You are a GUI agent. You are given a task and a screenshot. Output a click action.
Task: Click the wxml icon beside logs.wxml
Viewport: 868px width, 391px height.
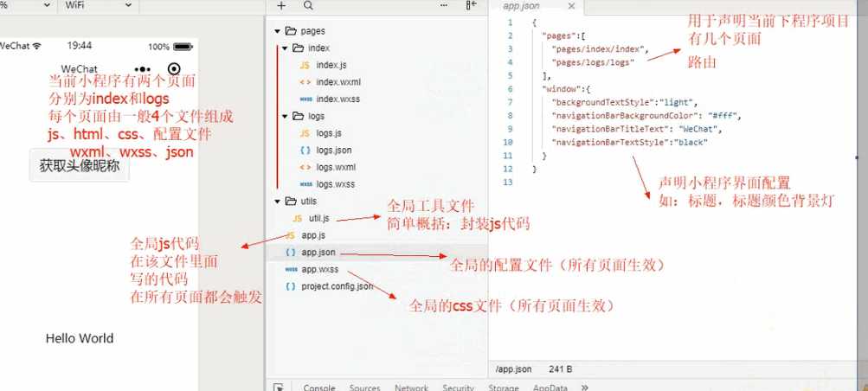click(305, 167)
